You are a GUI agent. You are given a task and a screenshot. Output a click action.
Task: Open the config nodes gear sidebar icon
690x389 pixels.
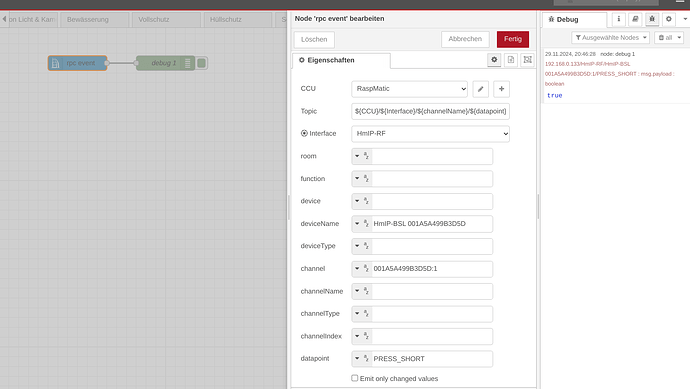point(668,19)
